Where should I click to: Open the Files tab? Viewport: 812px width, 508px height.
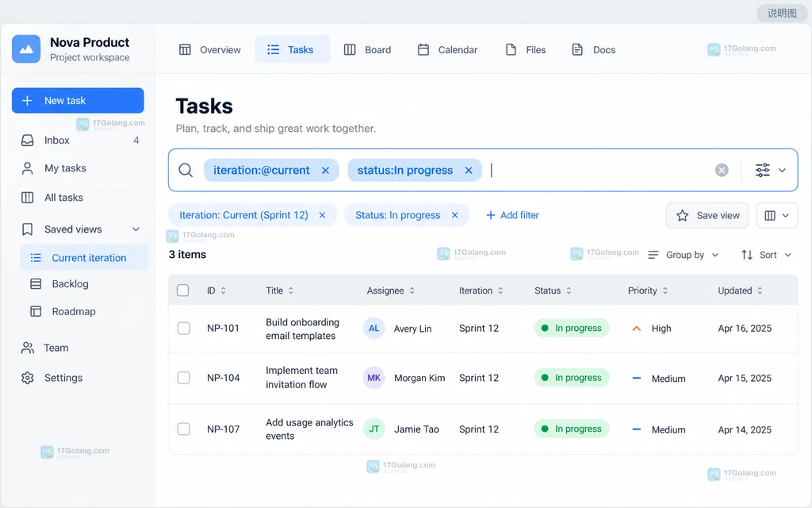coord(525,50)
